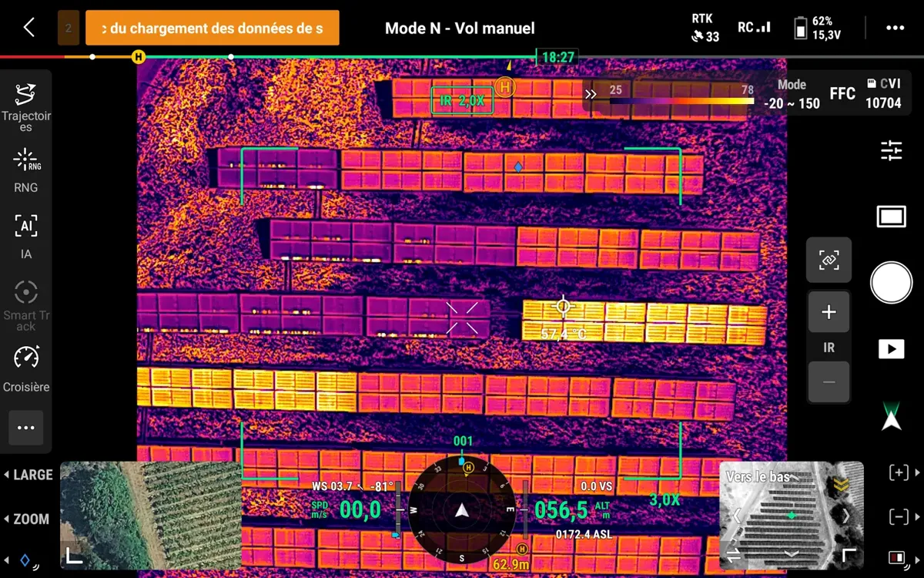Zoom in the IR camera with plus
This screenshot has width=924, height=578.
pyautogui.click(x=829, y=312)
